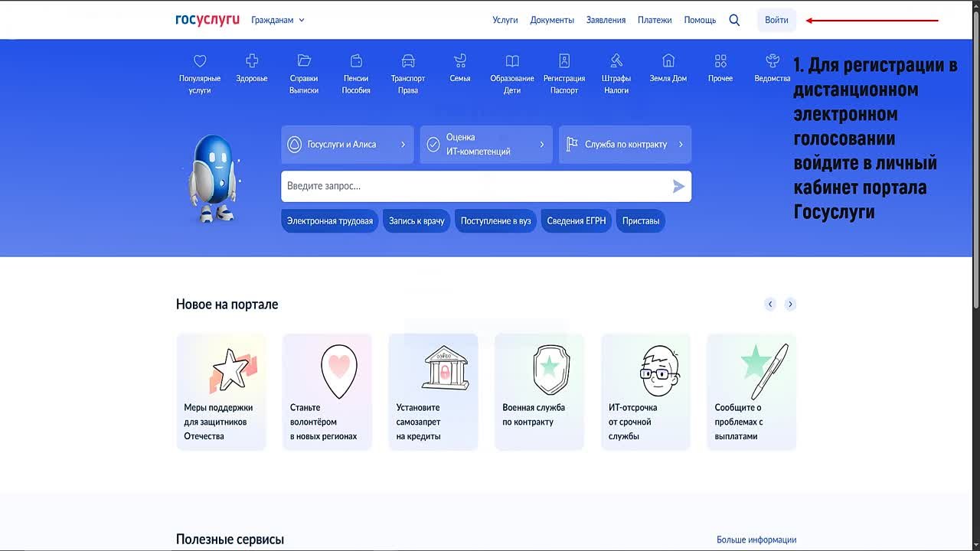Open the Платежи section
Image resolution: width=980 pixels, height=551 pixels.
point(655,20)
